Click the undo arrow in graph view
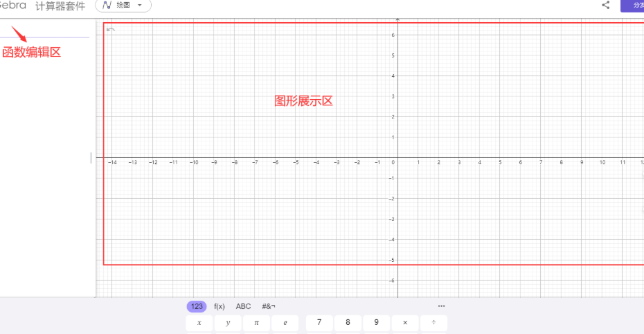The image size is (644, 334). 111,30
